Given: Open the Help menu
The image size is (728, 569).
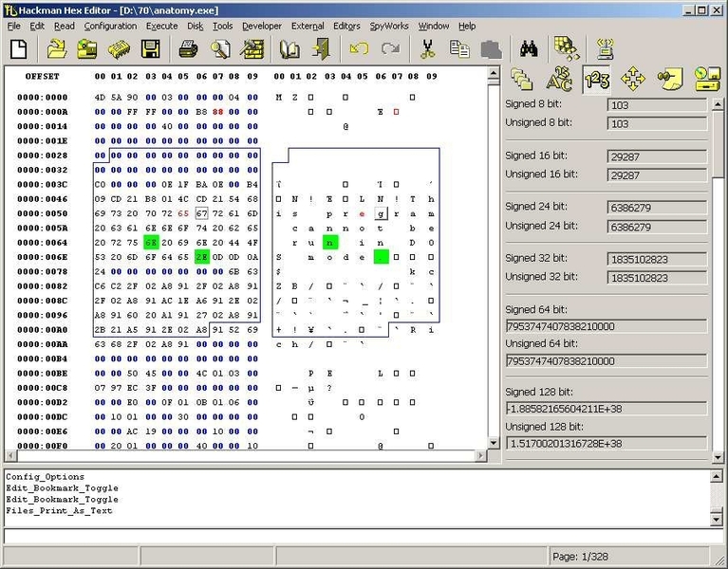Looking at the screenshot, I should click(x=467, y=26).
